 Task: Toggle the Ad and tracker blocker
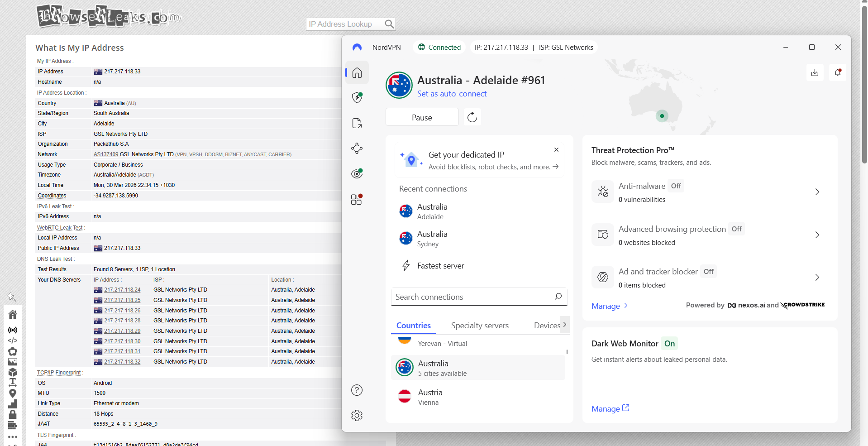point(708,271)
